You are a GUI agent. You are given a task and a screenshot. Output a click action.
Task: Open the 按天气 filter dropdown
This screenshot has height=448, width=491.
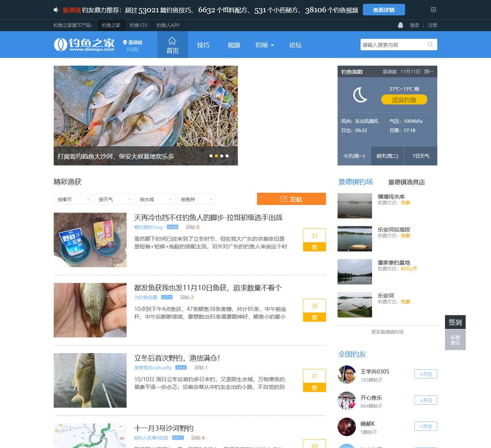click(114, 199)
